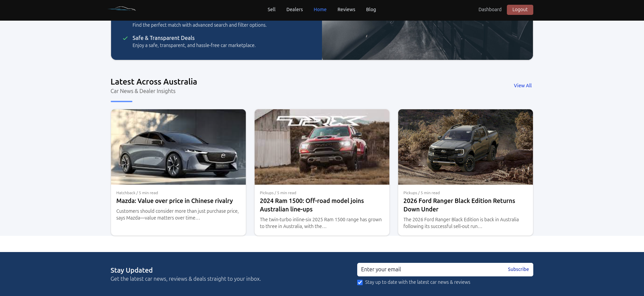Open the Ram TRX truck image
This screenshot has height=296, width=644.
pos(322,147)
